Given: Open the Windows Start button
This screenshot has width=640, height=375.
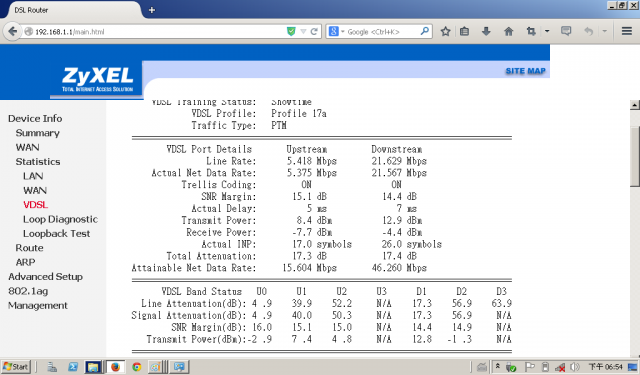Looking at the screenshot, I should coord(16,366).
